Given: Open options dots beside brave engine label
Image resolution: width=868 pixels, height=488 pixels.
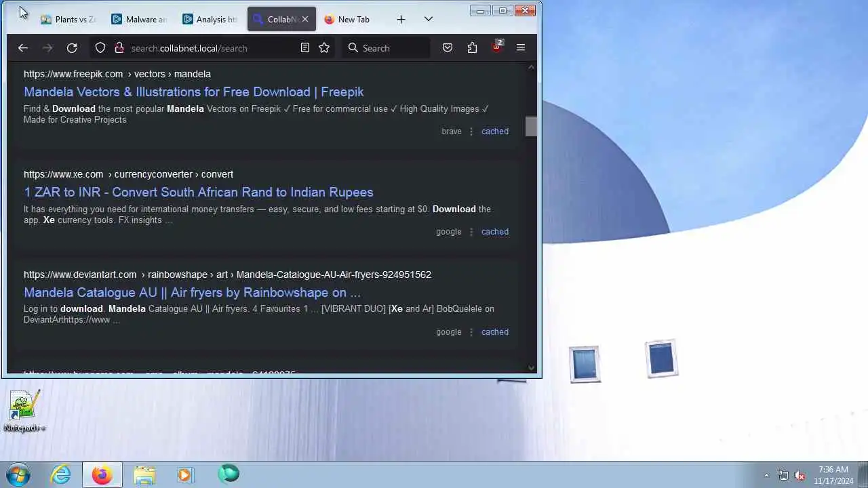Looking at the screenshot, I should coord(471,131).
